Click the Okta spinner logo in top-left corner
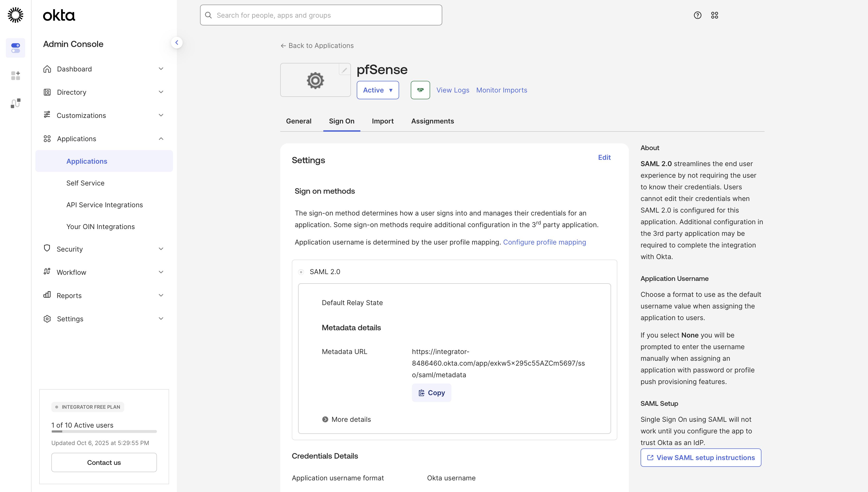The image size is (868, 492). (x=15, y=15)
